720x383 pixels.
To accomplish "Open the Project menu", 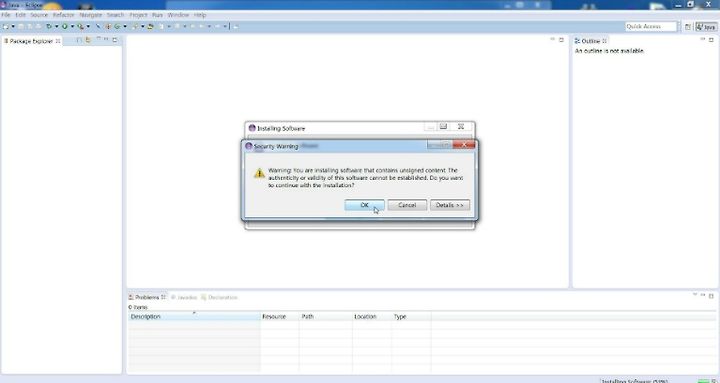I will pyautogui.click(x=138, y=15).
